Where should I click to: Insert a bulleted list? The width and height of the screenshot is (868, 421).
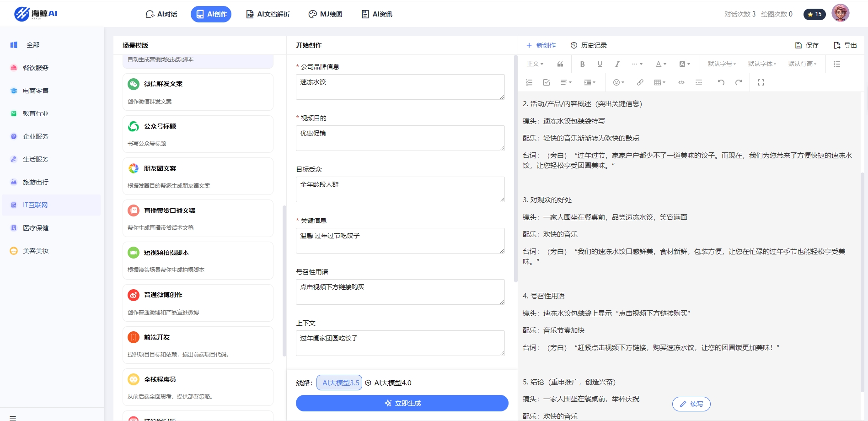837,64
